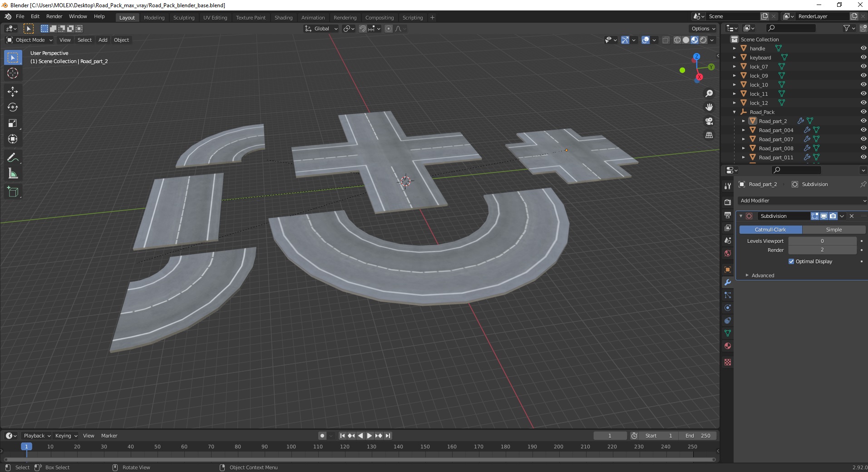Screen dimensions: 868x472
Task: Hide lock_07 in the outliner
Action: (863, 66)
